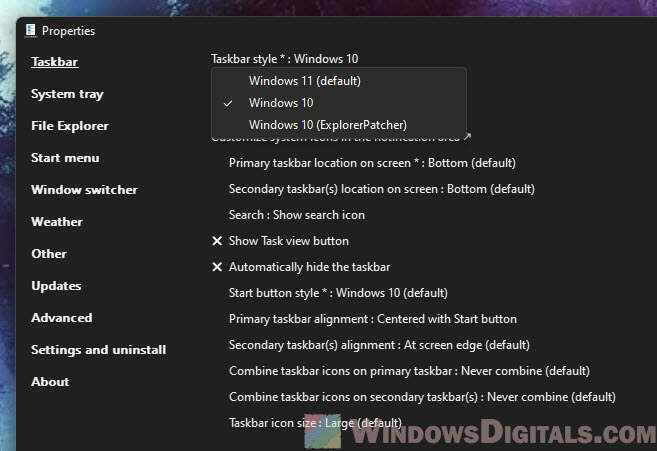657x451 pixels.
Task: Choose Windows 11 (default) taskbar style
Action: click(x=339, y=81)
